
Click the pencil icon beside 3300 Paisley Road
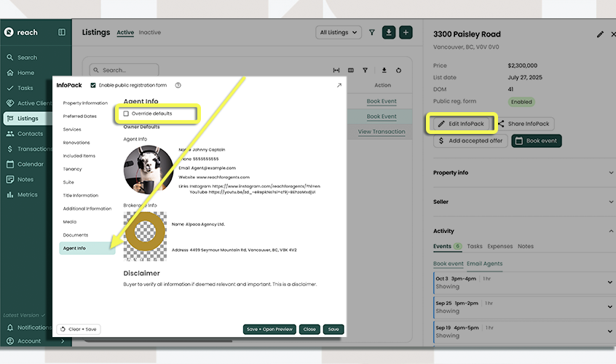[600, 34]
